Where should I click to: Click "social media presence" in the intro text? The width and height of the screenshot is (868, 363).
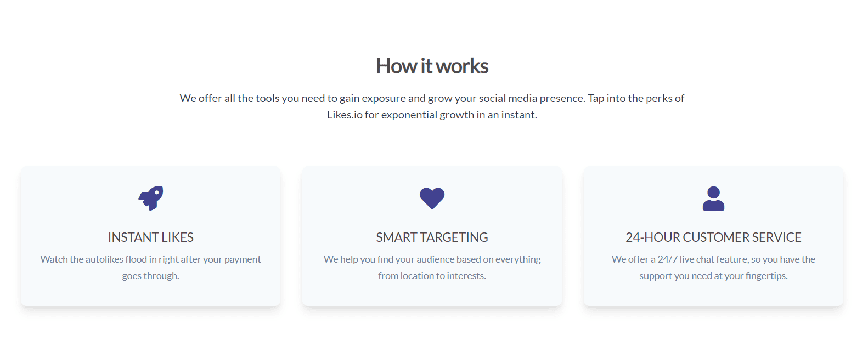[531, 99]
